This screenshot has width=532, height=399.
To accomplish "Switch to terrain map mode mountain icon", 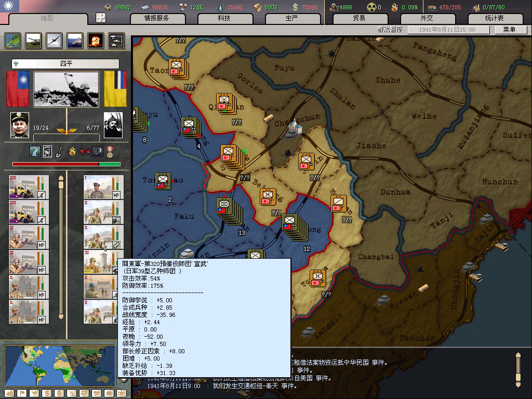I will [9, 393].
